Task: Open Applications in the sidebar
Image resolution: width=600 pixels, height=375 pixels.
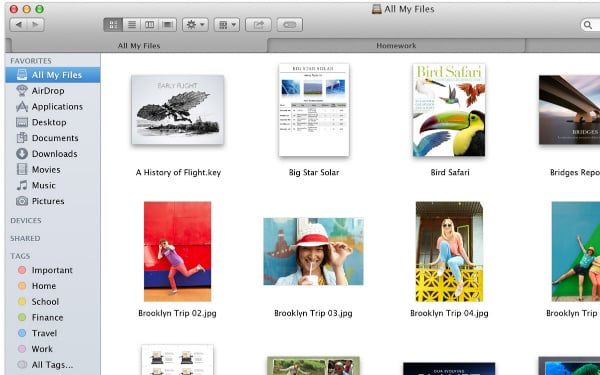Action: tap(53, 106)
